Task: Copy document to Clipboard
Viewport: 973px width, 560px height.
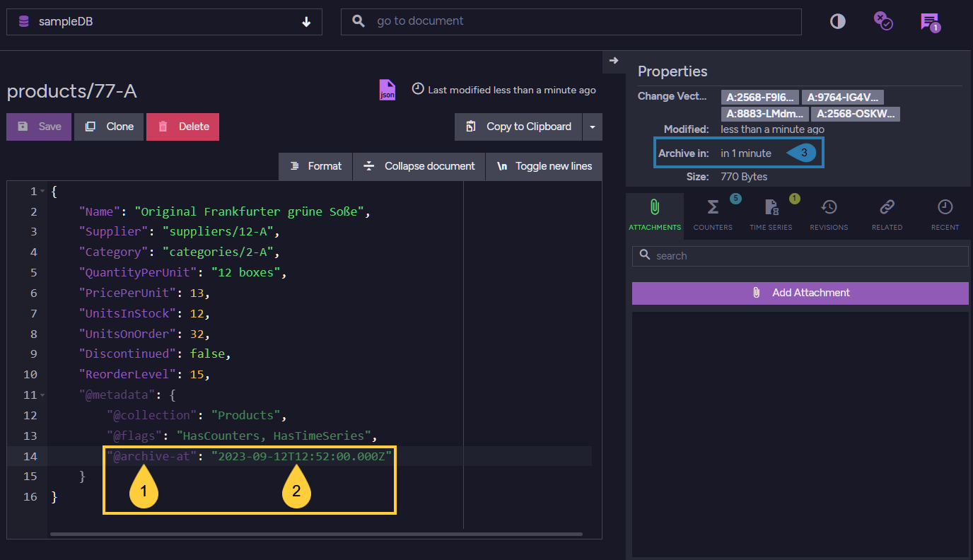Action: 518,127
